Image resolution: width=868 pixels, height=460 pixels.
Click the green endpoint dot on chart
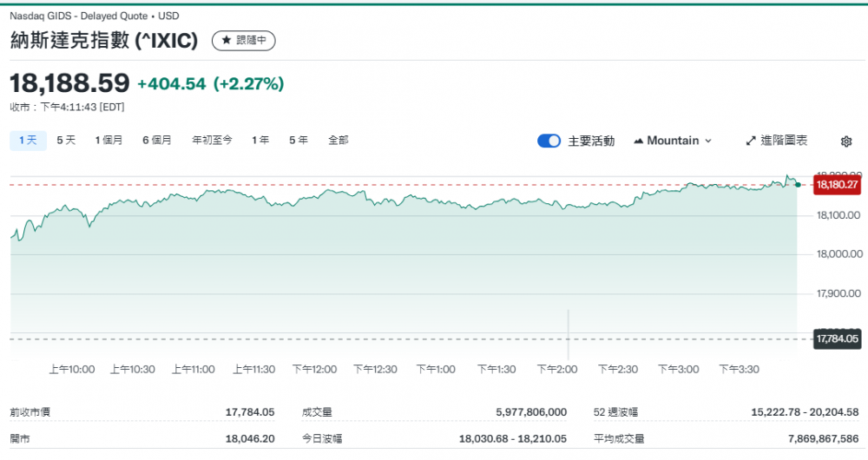(x=798, y=184)
